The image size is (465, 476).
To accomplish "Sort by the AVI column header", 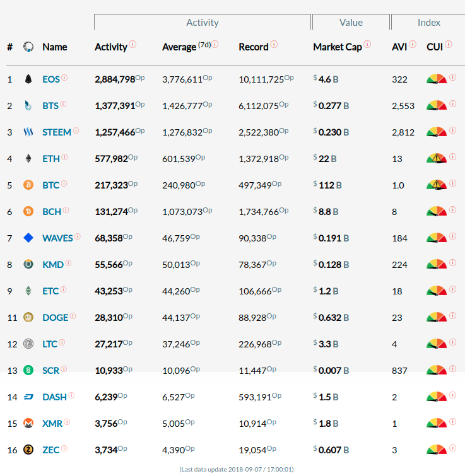I will (x=399, y=47).
